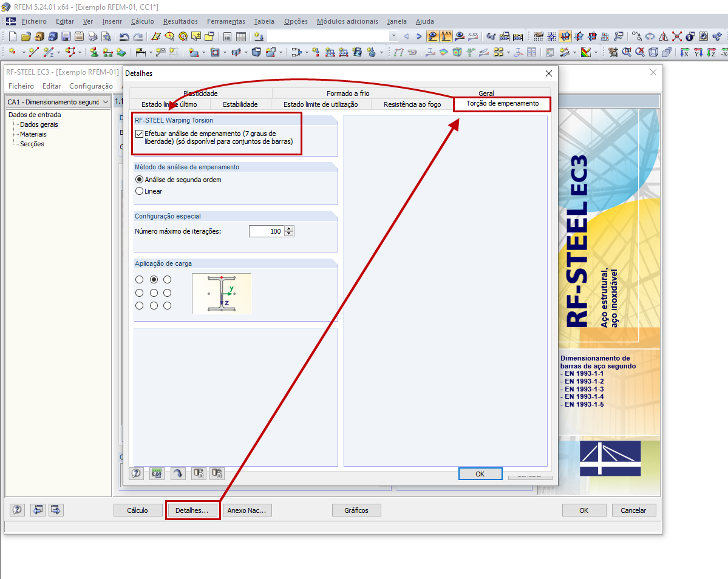Click the help icon in the RF-STEEL EC3 window

[17, 510]
